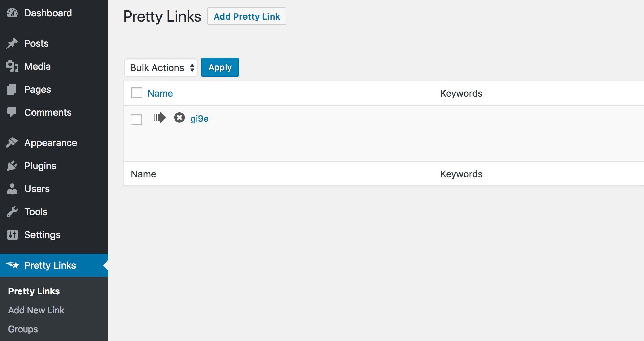
Task: Click the Posts pushpin icon
Action: [x=12, y=43]
